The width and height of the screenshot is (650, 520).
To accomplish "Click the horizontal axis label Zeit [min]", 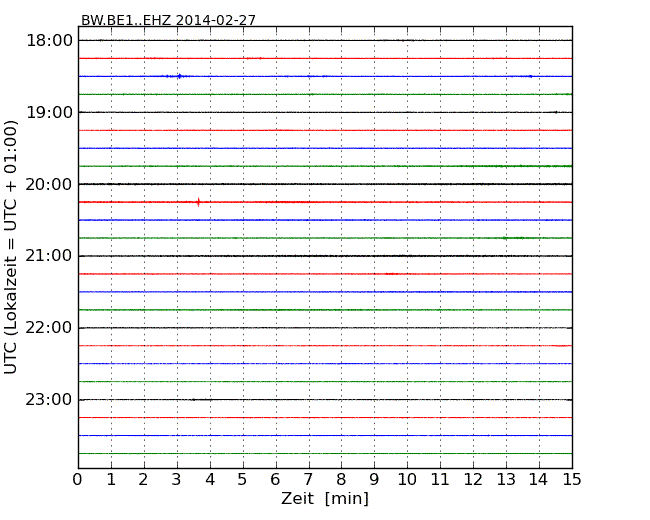I will click(x=325, y=498).
